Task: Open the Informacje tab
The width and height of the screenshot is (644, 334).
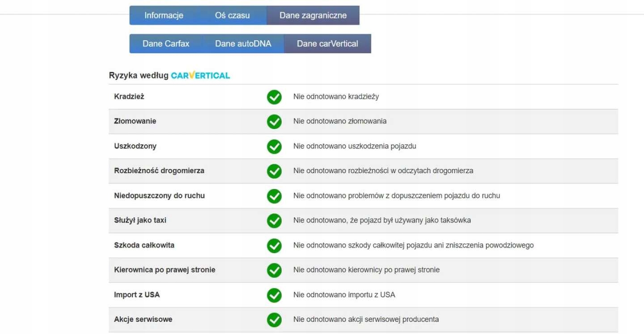Action: 164,15
